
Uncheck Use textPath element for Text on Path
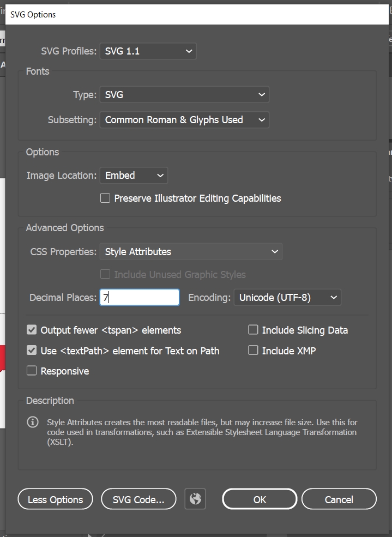tap(31, 350)
